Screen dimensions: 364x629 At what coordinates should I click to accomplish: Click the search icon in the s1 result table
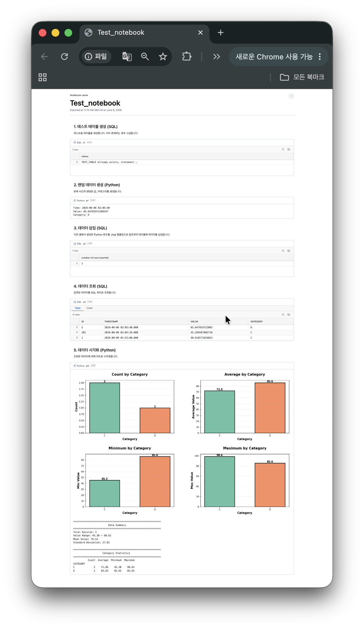click(283, 150)
